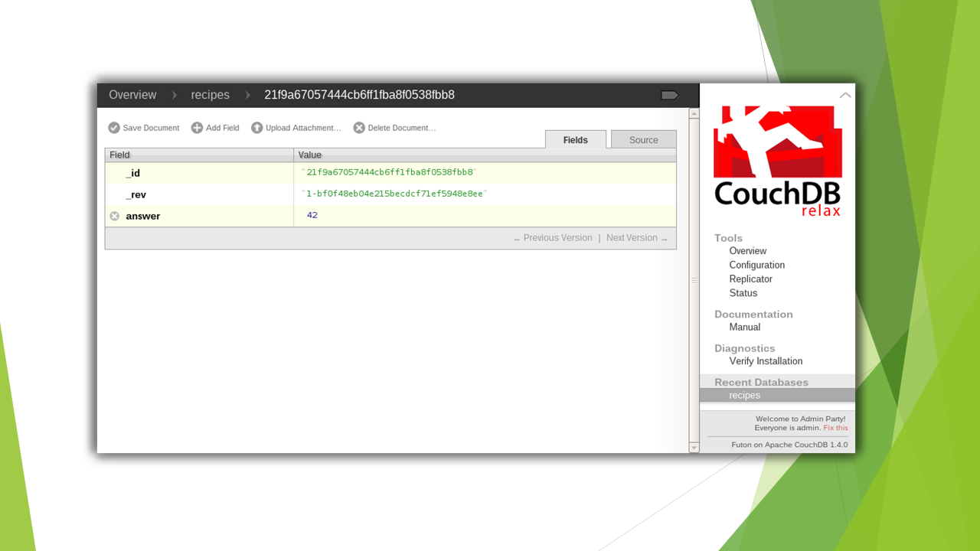This screenshot has height=551, width=980.
Task: Click the vertical scrollbar grip handle
Action: click(x=694, y=280)
